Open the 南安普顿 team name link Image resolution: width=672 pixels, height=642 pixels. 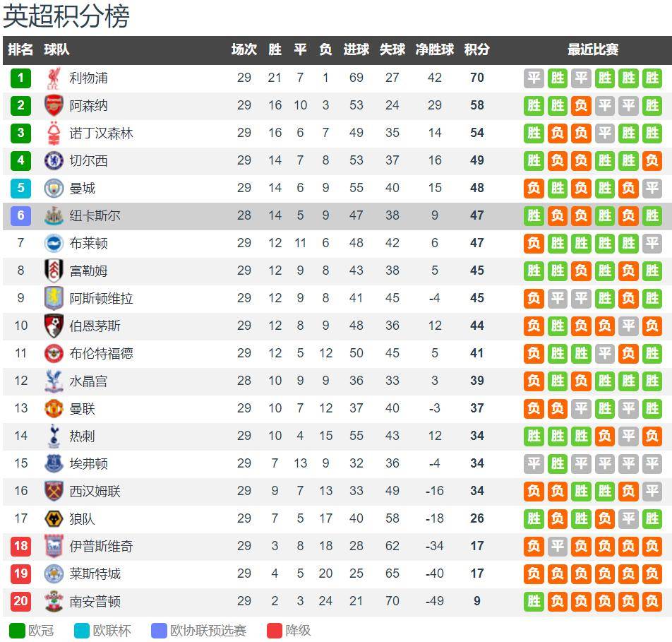point(95,601)
